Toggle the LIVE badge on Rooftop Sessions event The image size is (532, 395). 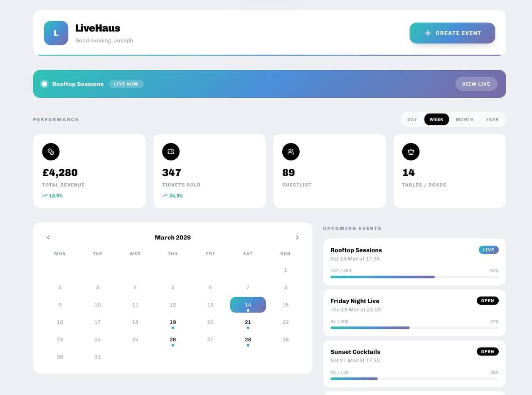point(488,250)
